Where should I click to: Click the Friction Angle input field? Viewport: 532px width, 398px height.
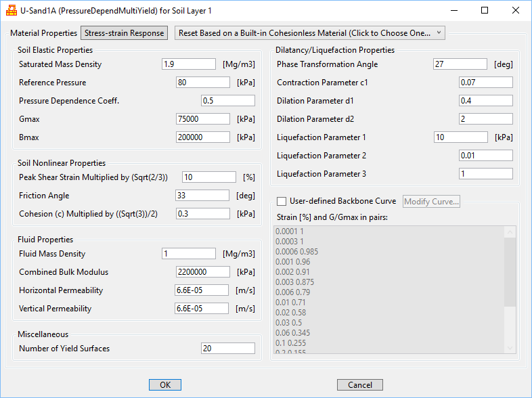pos(202,196)
